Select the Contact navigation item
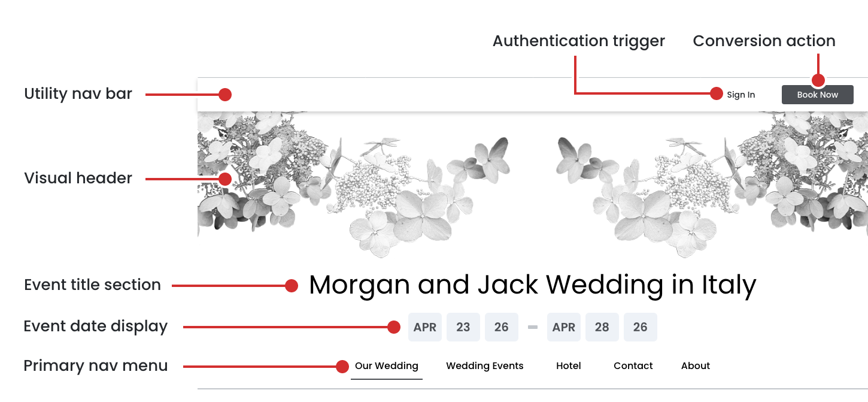The width and height of the screenshot is (868, 402). (x=633, y=366)
